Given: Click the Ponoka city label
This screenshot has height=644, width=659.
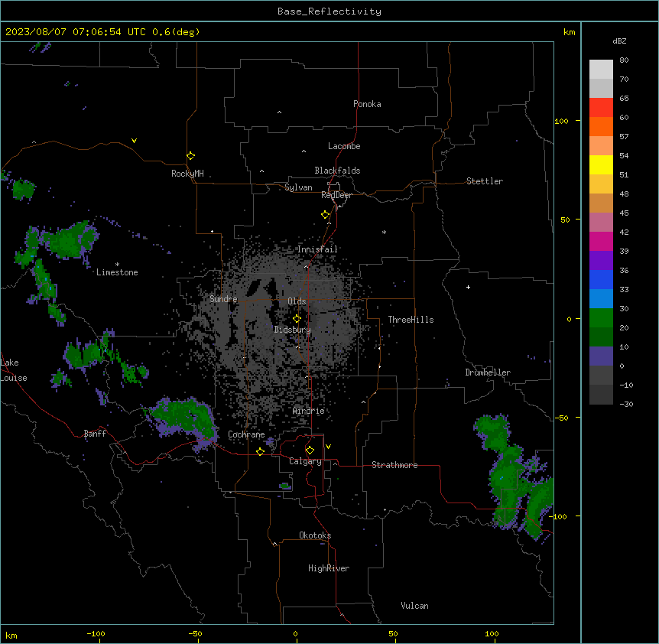Looking at the screenshot, I should click(367, 104).
